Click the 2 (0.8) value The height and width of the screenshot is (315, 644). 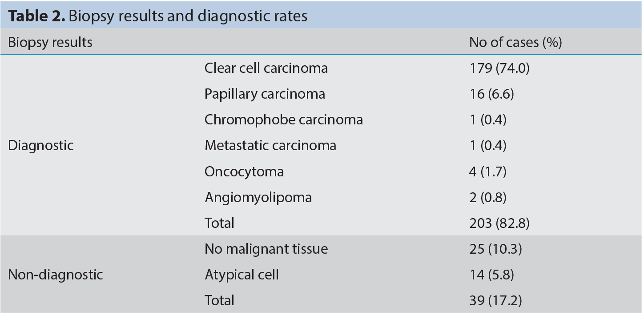pos(488,197)
